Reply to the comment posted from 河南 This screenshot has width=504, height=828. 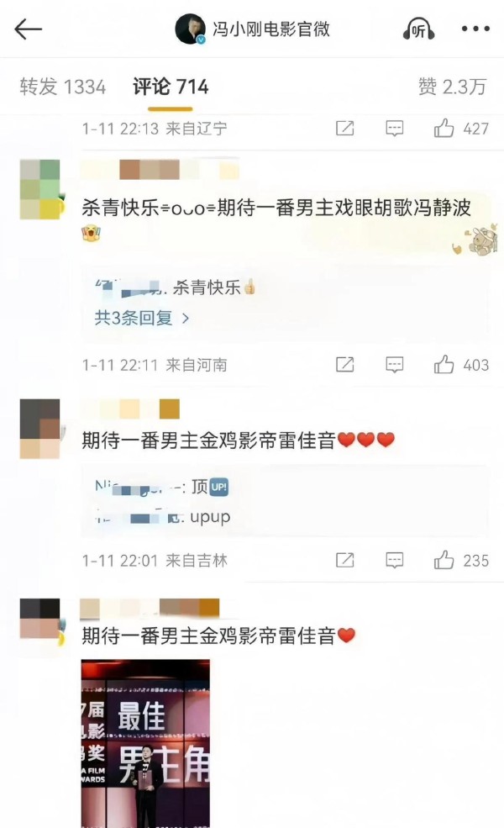click(x=394, y=365)
